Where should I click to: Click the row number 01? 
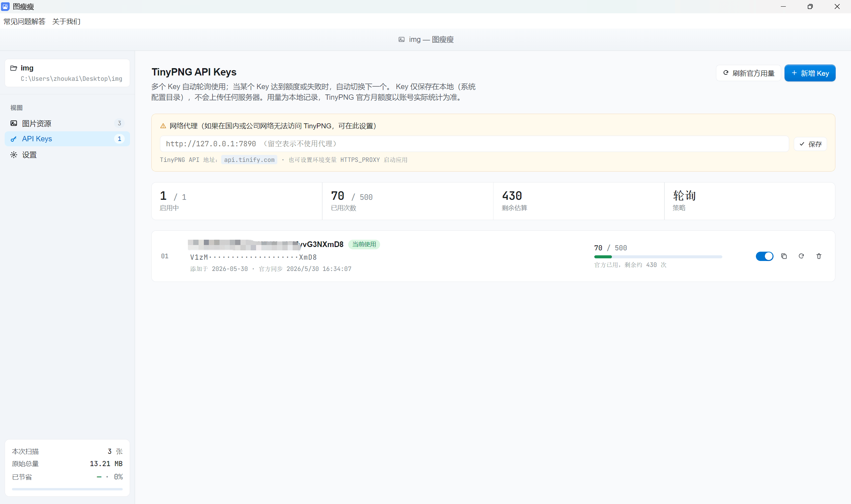(x=165, y=256)
